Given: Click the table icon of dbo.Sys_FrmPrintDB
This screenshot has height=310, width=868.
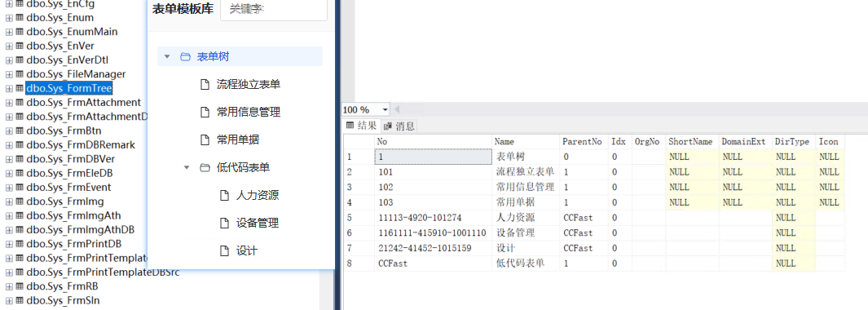Looking at the screenshot, I should tap(20, 244).
